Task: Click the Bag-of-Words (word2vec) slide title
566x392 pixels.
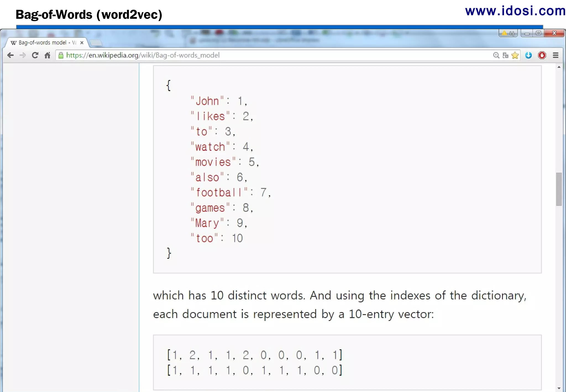Action: point(89,15)
